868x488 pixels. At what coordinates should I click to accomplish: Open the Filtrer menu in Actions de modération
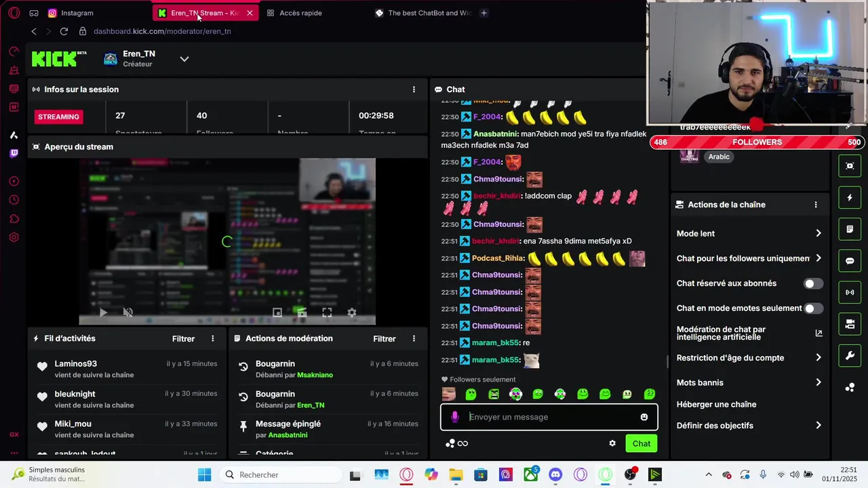point(384,338)
